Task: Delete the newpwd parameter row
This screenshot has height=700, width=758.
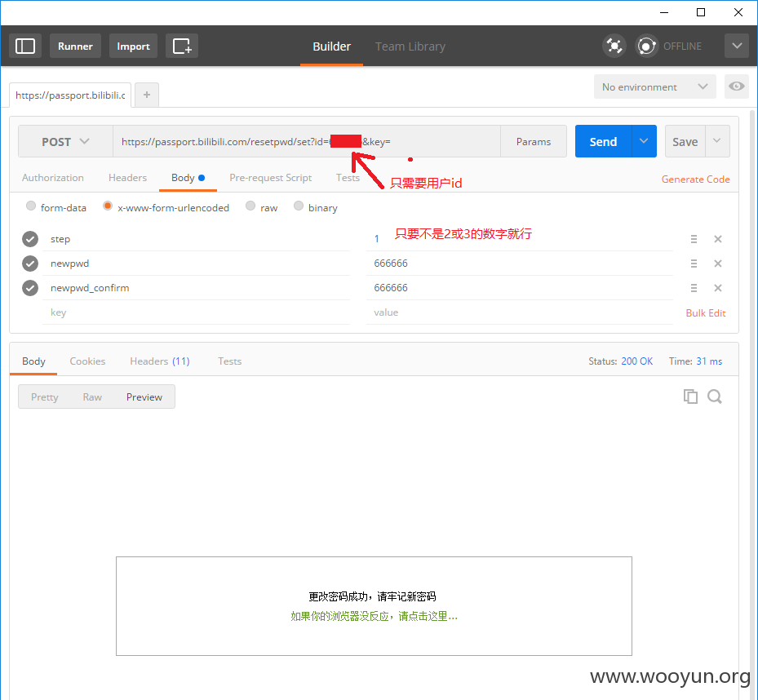Action: click(x=718, y=264)
